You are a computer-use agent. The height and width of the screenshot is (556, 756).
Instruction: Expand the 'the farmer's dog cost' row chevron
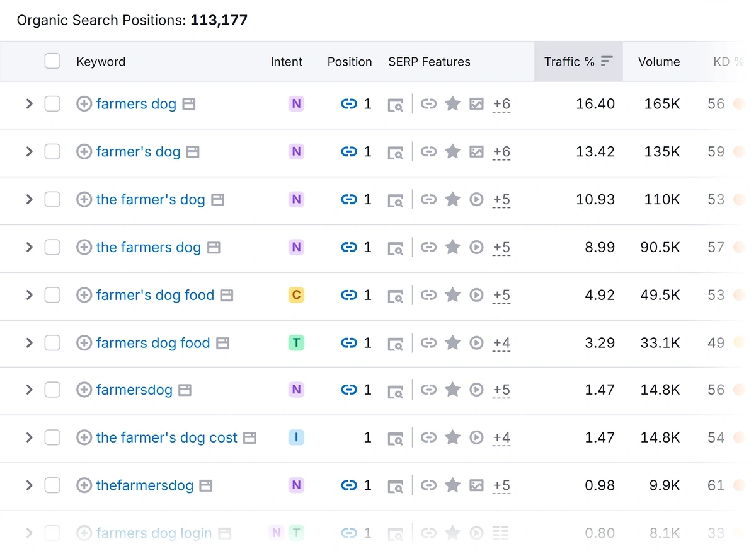[x=29, y=437]
